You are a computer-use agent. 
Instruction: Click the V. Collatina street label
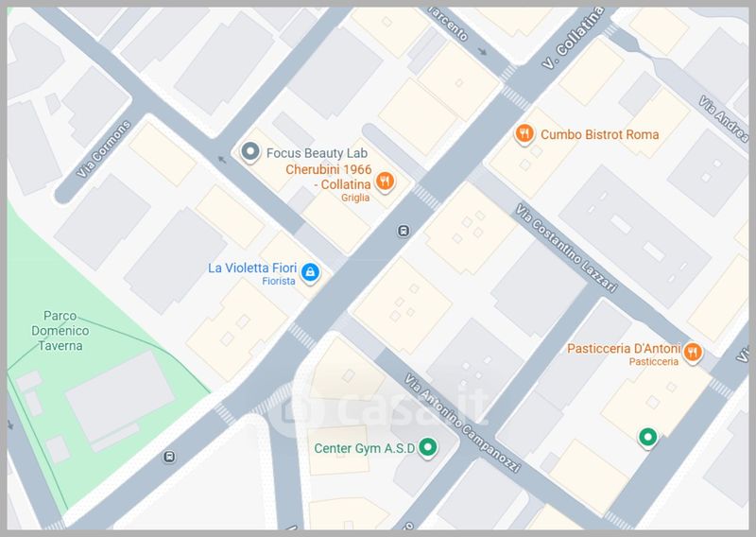[573, 38]
